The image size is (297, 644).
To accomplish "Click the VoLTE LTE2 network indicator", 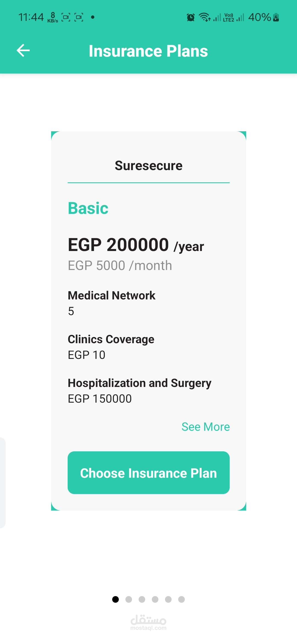I will (x=229, y=17).
